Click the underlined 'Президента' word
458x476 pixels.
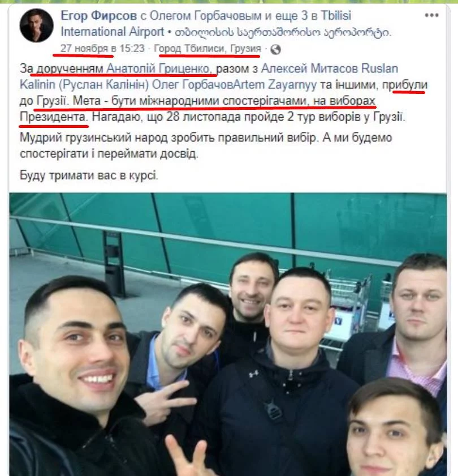[x=53, y=117]
